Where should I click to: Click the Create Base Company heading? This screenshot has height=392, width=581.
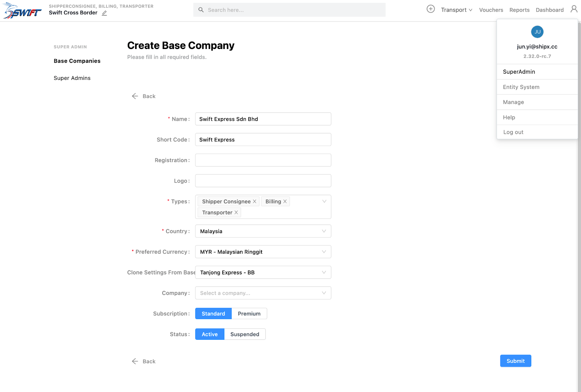pos(181,45)
